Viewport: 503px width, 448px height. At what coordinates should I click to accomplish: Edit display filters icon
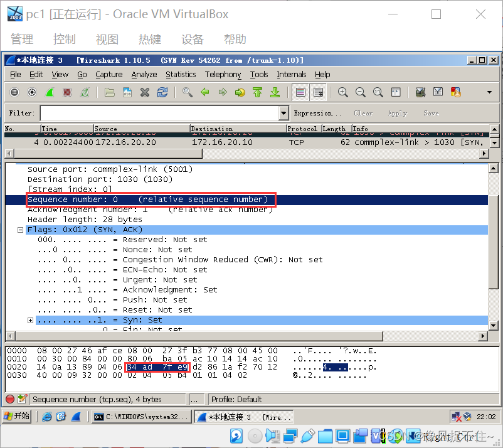(438, 92)
